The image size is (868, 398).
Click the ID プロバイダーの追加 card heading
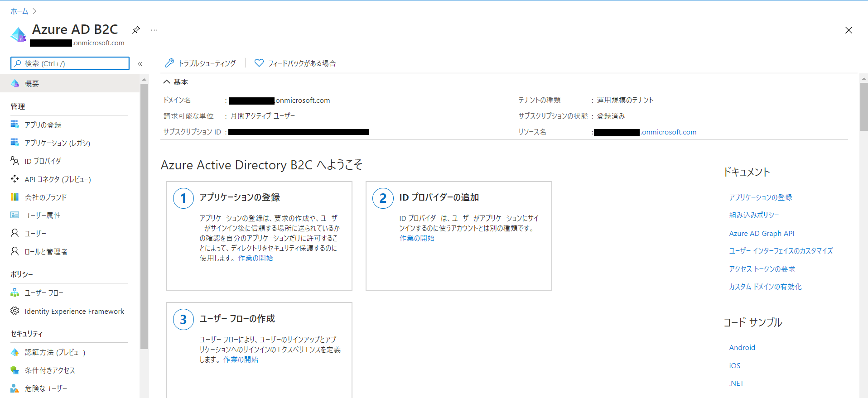[439, 197]
